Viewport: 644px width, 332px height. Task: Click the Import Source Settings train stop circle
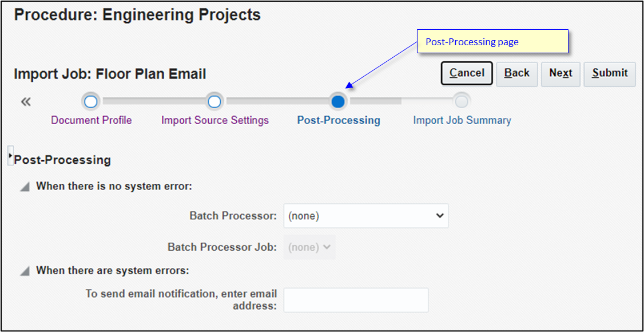214,101
